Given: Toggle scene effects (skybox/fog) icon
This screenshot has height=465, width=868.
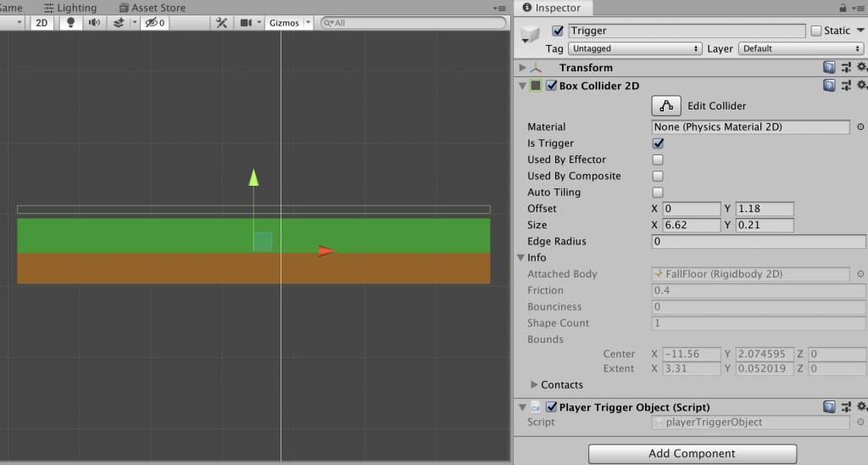Looking at the screenshot, I should pos(119,23).
